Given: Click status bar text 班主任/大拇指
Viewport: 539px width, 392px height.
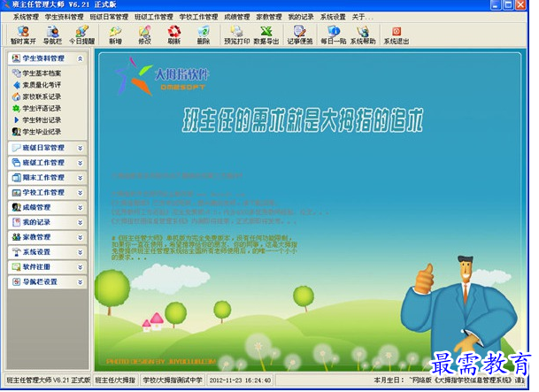Looking at the screenshot, I should pyautogui.click(x=115, y=380).
